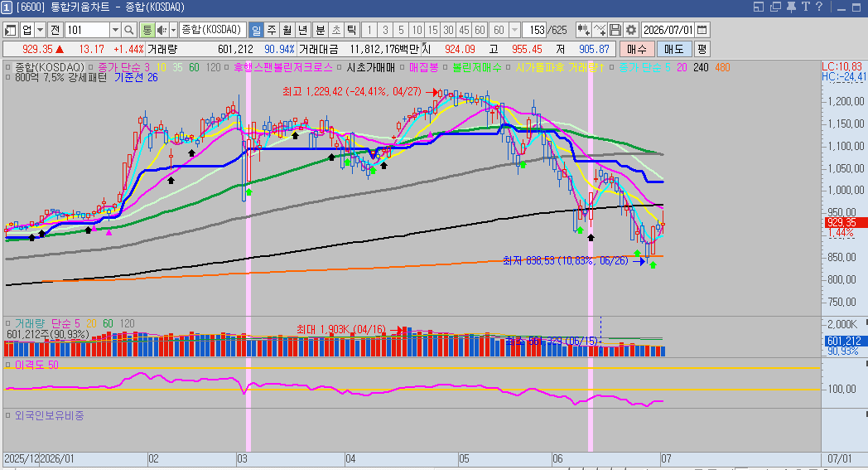Click the 최저 838.53 low annotation
This screenshot has height=470, width=868.
click(x=566, y=260)
